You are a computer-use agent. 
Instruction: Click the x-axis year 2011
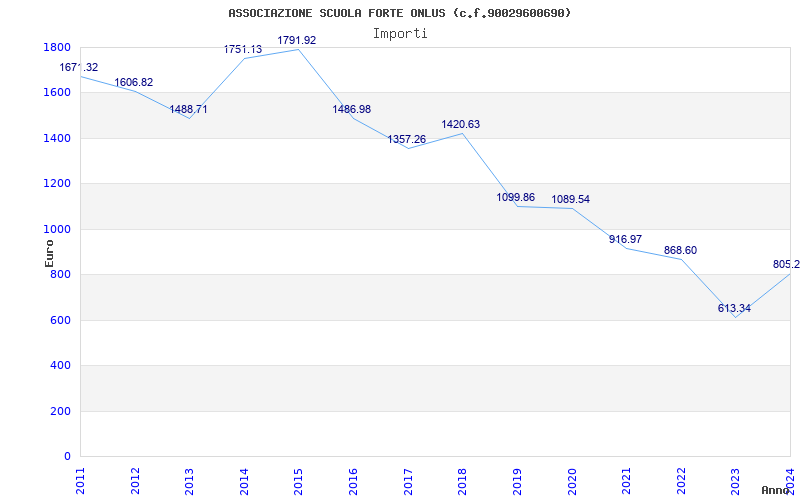(x=80, y=481)
